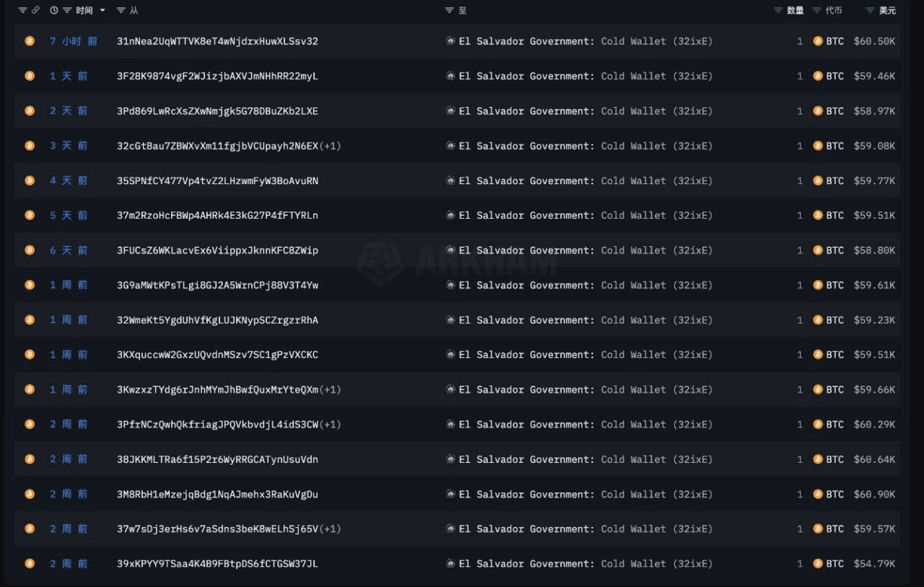Viewport: 924px width, 587px height.
Task: Click Bitcoin icon on 7 小时前 row
Action: click(30, 41)
